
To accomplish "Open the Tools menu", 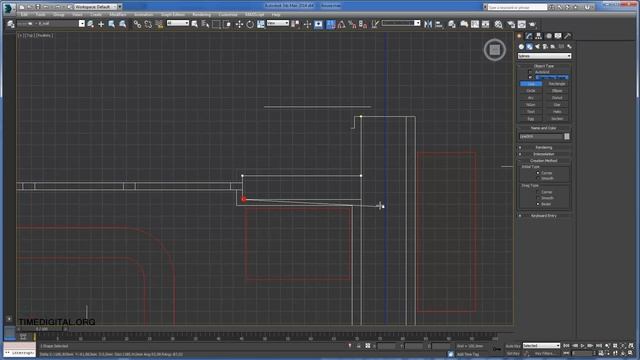I will coord(40,15).
